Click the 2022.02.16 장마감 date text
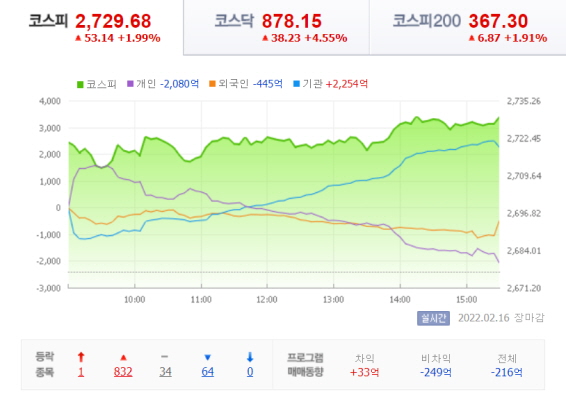 point(501,318)
